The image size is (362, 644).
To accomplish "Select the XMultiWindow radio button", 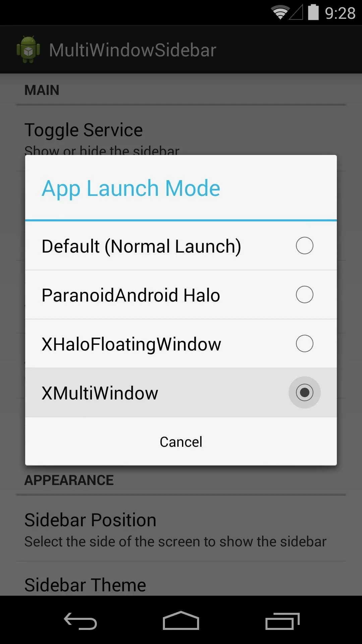I will (x=305, y=392).
